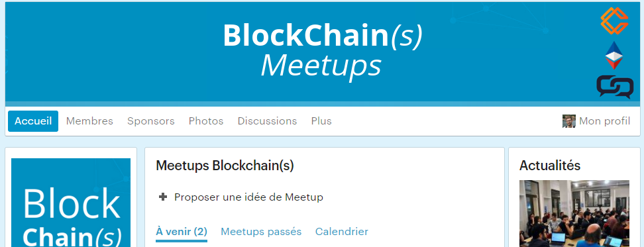
Task: Click the dark chat bubbles chain logo
Action: [615, 87]
